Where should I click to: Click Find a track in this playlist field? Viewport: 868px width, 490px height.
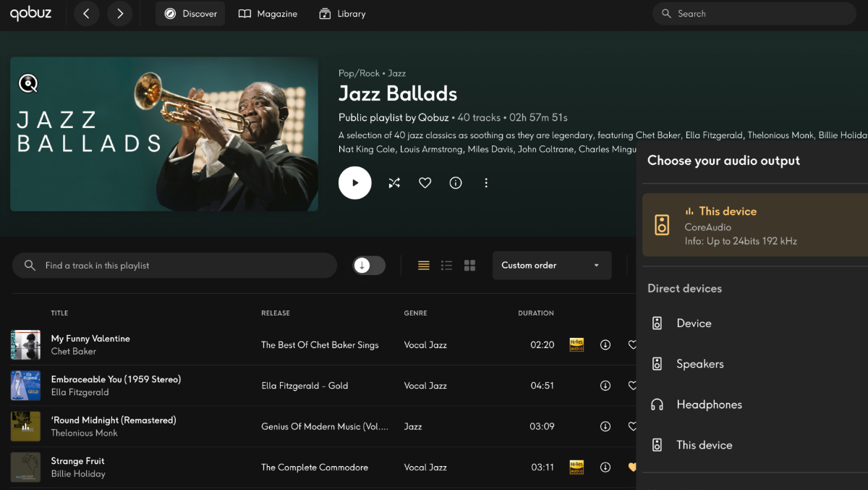coord(175,266)
